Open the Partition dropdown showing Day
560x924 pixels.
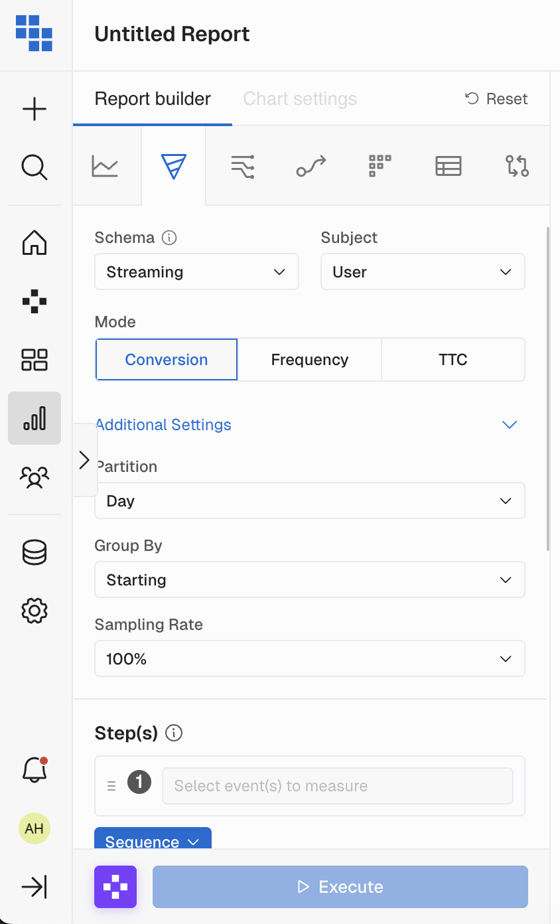click(x=310, y=501)
